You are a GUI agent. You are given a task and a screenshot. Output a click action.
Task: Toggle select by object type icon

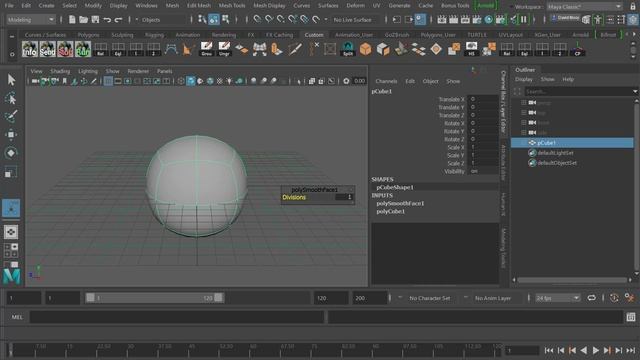tap(214, 19)
